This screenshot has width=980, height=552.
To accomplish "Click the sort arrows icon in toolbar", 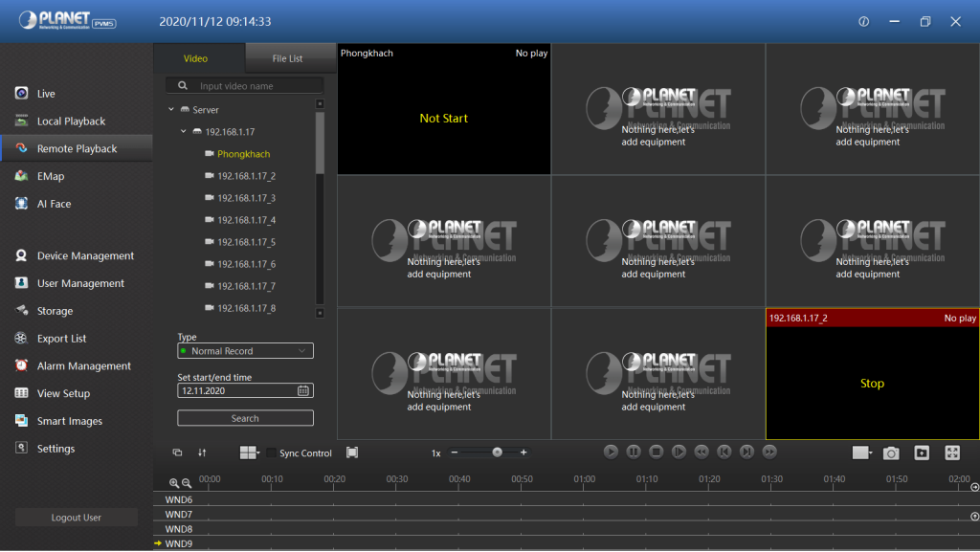I will (x=202, y=453).
